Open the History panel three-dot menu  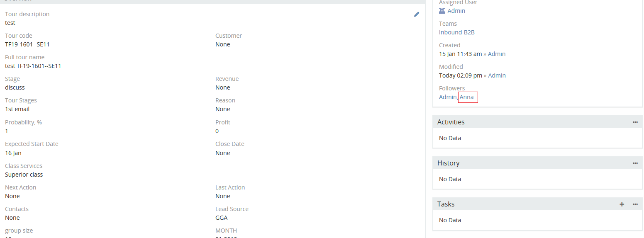click(635, 163)
